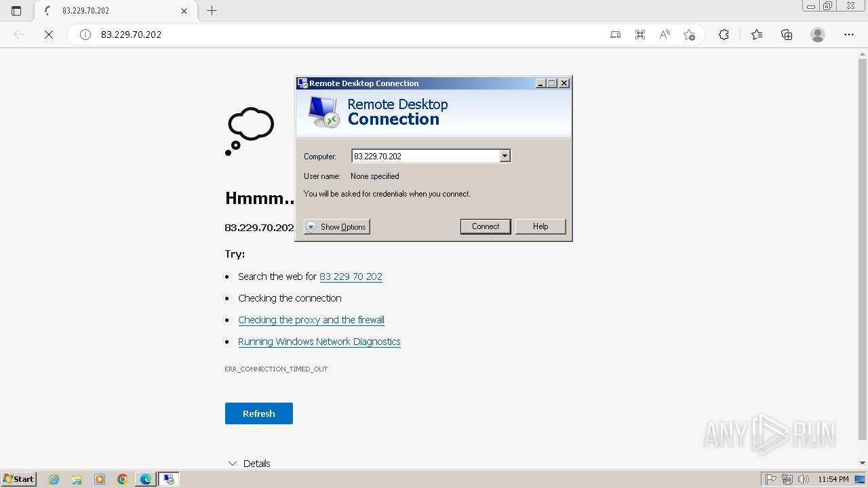Go back to previous page

19,35
